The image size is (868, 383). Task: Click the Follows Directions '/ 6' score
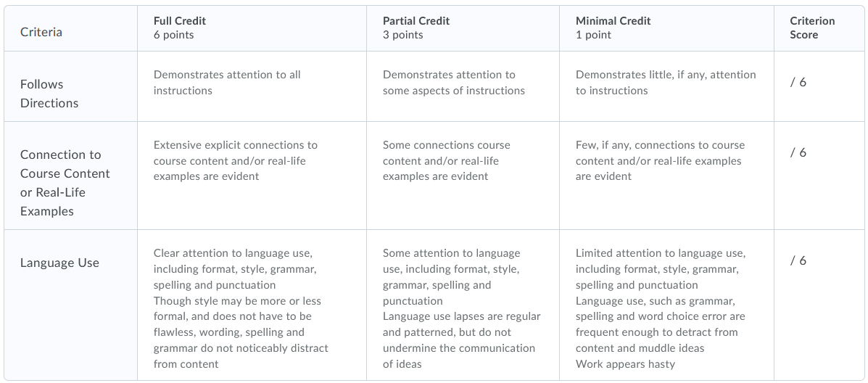[798, 82]
